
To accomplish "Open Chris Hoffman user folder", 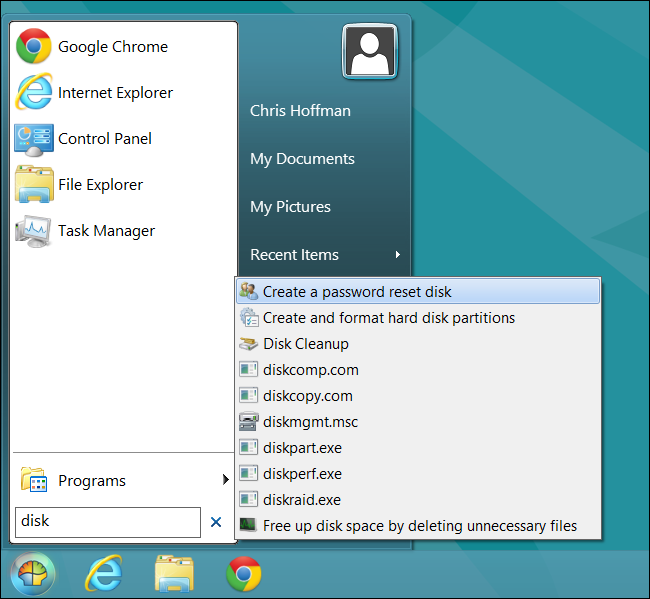I will pos(300,111).
